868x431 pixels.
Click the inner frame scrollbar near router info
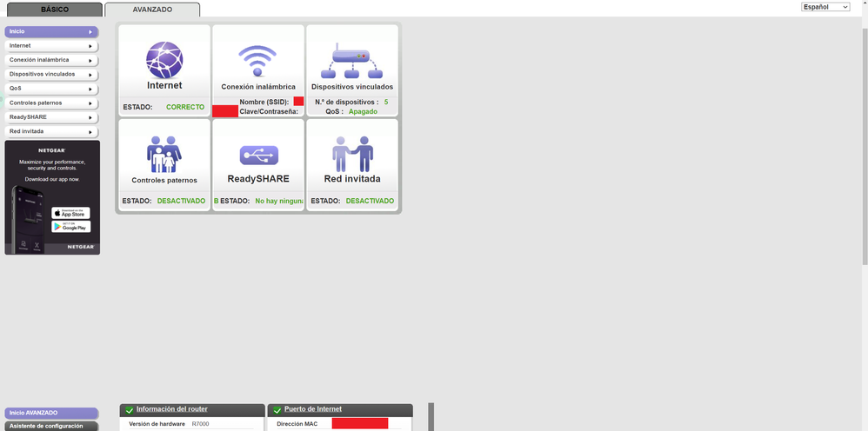[x=431, y=416]
